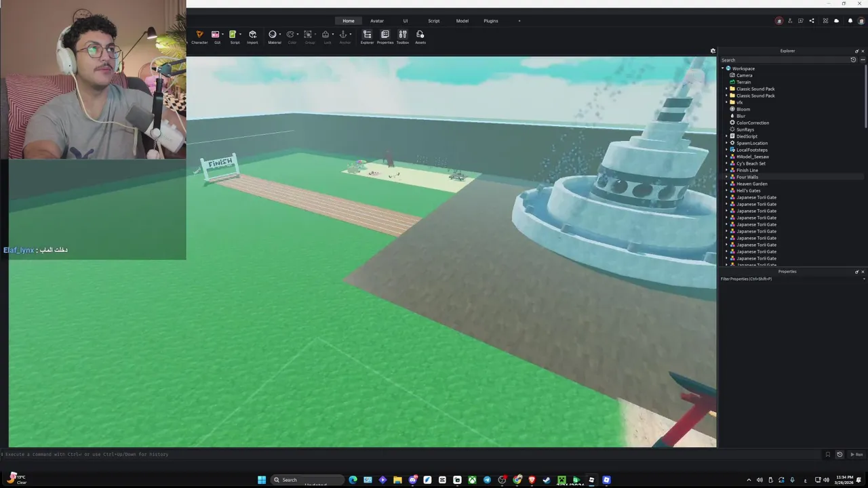Expand Cy's Beach Set model
Image resolution: width=868 pixels, height=488 pixels.
[727, 163]
